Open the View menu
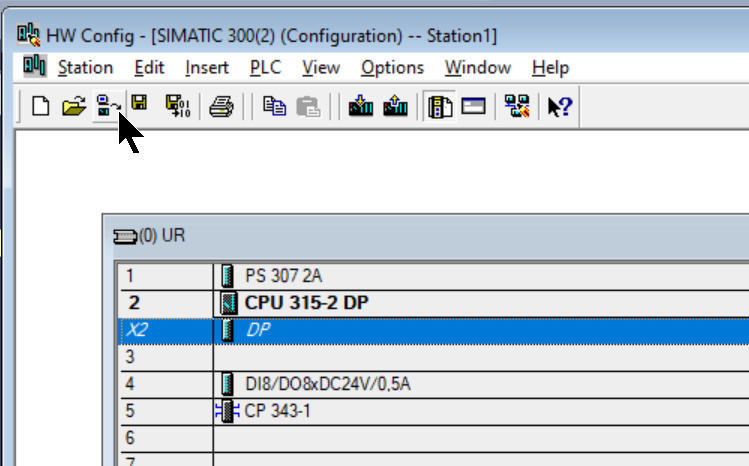Image resolution: width=749 pixels, height=466 pixels. pos(321,67)
